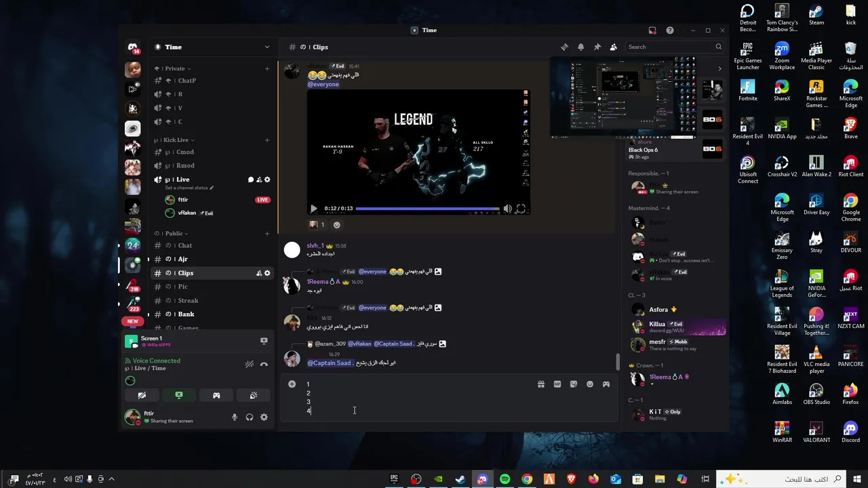Image resolution: width=868 pixels, height=488 pixels.
Task: Open the GIF picker
Action: (557, 384)
